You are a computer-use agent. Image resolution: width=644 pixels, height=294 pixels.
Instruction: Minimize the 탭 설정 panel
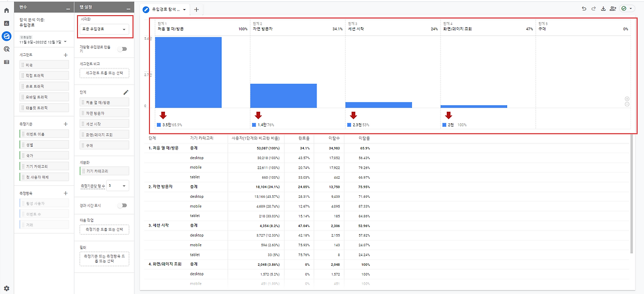128,8
